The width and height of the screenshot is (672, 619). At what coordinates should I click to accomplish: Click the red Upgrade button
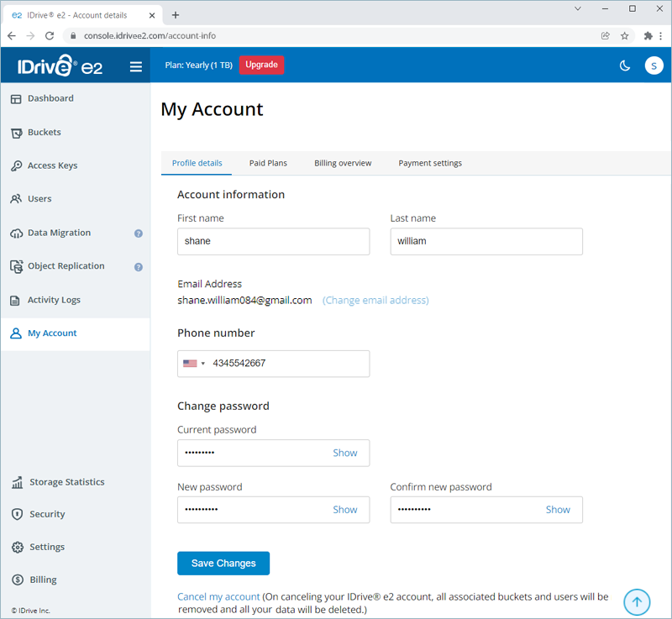tap(261, 66)
